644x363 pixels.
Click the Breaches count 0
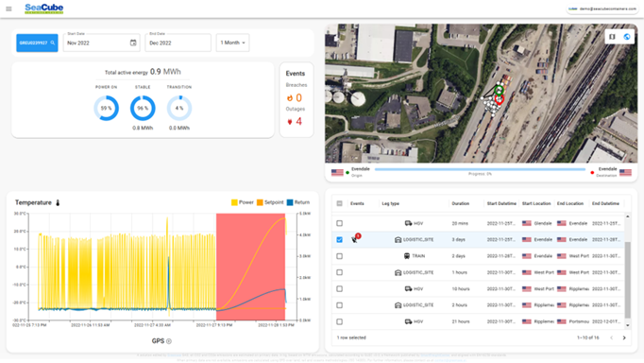click(298, 98)
